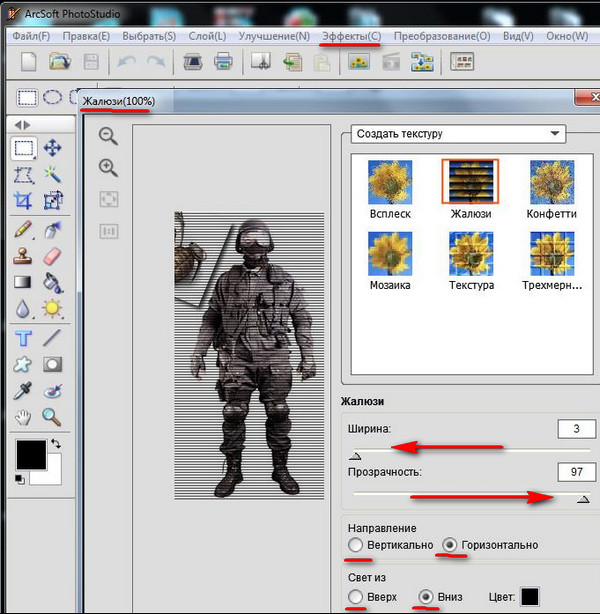Click the Ширина value input field
Viewport: 600px width, 614px height.
pyautogui.click(x=576, y=429)
